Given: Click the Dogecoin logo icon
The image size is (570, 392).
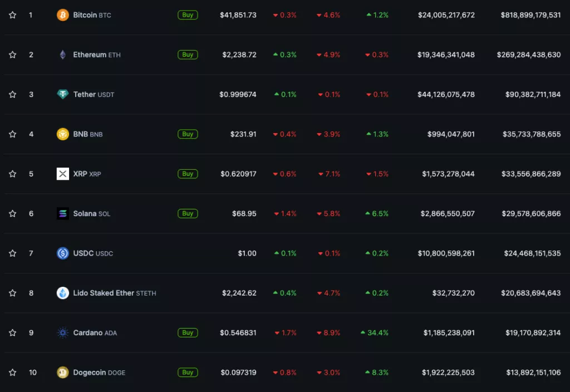Looking at the screenshot, I should 63,373.
